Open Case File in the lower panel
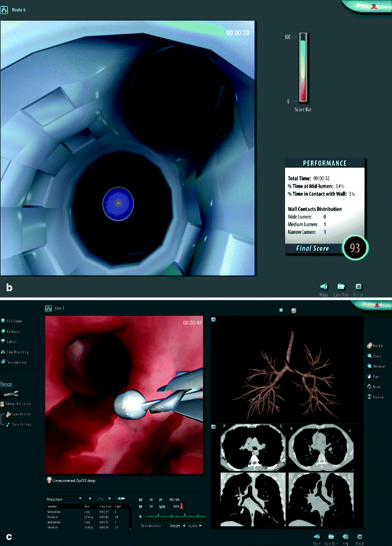The height and width of the screenshot is (546, 392). pyautogui.click(x=332, y=536)
